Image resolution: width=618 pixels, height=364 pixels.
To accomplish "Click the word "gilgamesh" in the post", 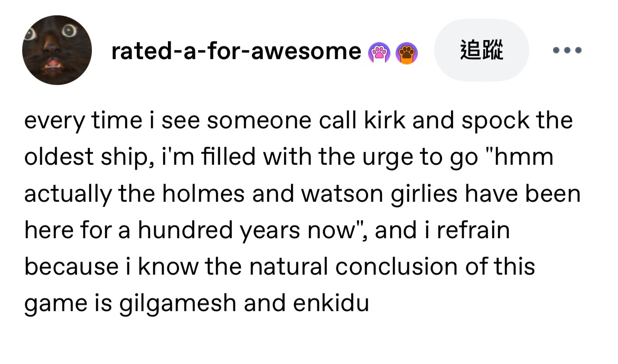I will pyautogui.click(x=177, y=304).
